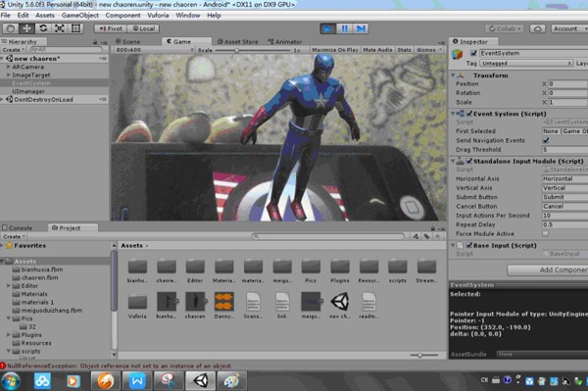Enable Force Module Active checkbox
The width and height of the screenshot is (588, 392).
(x=546, y=233)
